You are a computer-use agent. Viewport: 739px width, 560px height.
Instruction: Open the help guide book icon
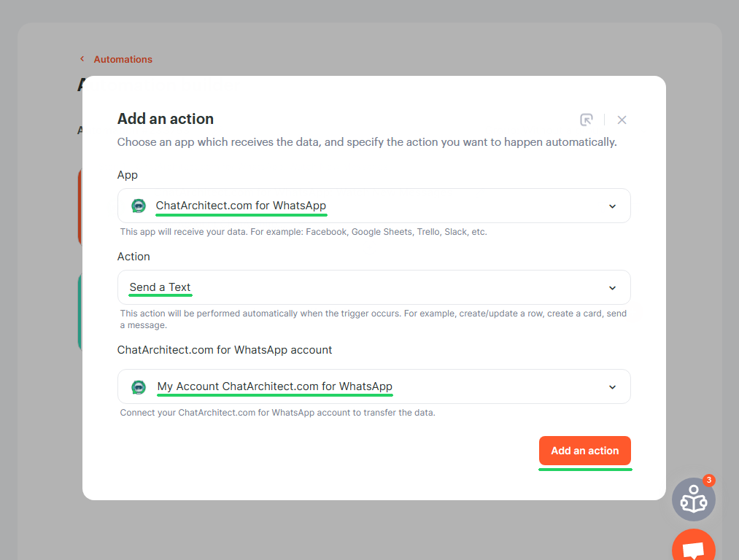point(693,499)
